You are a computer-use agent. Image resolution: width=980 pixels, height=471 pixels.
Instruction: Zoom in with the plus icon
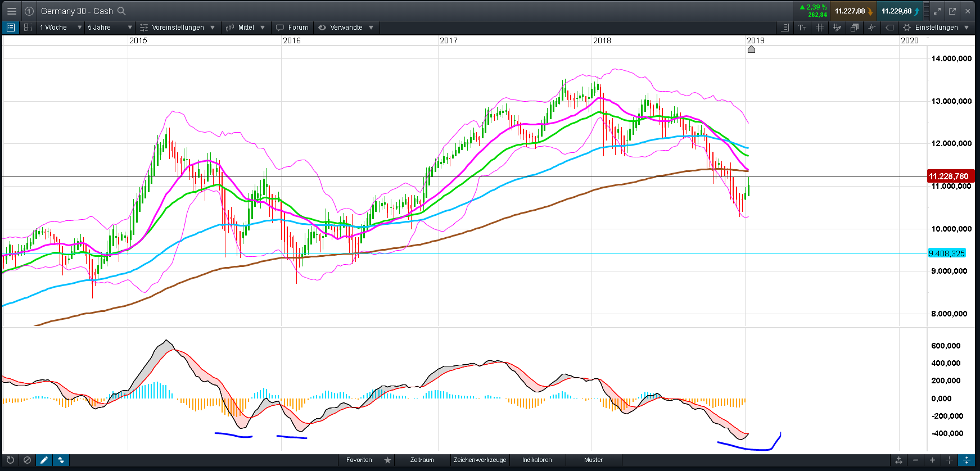click(x=932, y=460)
